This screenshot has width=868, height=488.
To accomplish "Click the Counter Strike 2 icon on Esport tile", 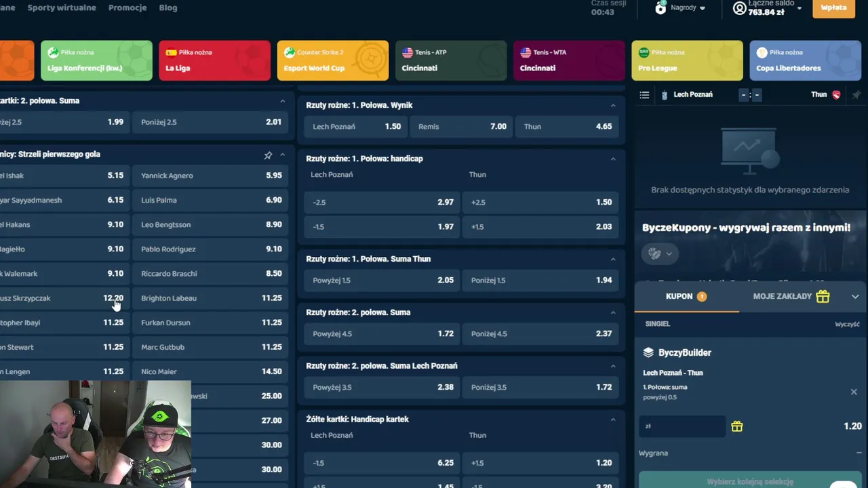I will pos(290,52).
